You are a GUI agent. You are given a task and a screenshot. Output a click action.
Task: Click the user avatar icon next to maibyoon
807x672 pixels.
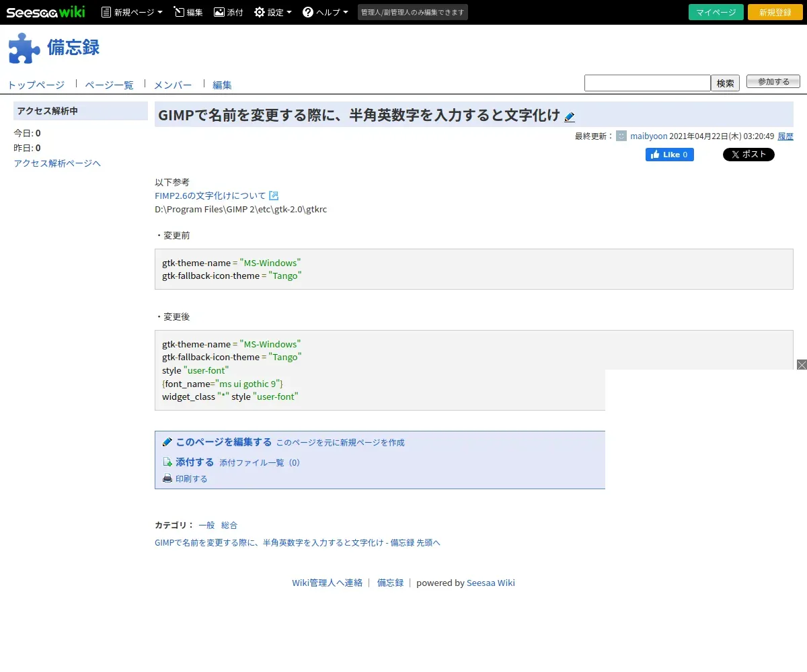pos(621,136)
